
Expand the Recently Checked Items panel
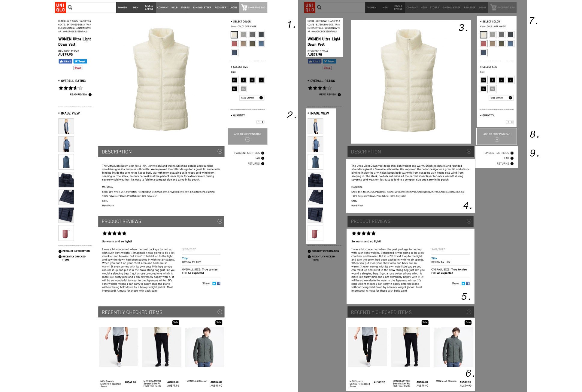[x=469, y=312]
